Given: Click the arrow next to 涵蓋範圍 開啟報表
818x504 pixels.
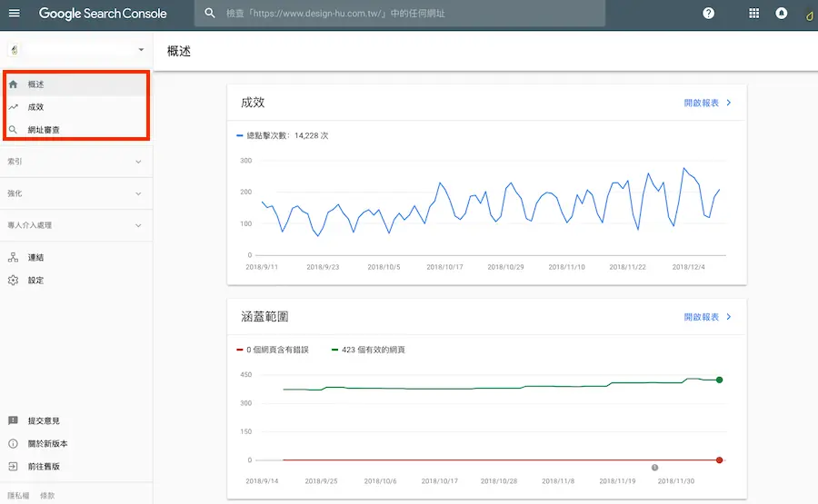Looking at the screenshot, I should (x=729, y=317).
